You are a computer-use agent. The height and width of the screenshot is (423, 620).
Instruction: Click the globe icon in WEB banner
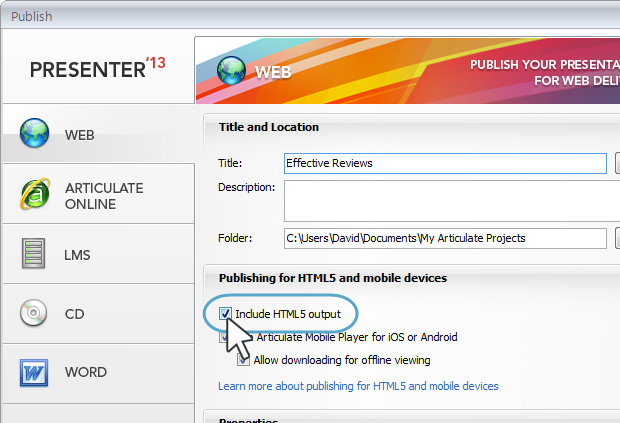(231, 70)
